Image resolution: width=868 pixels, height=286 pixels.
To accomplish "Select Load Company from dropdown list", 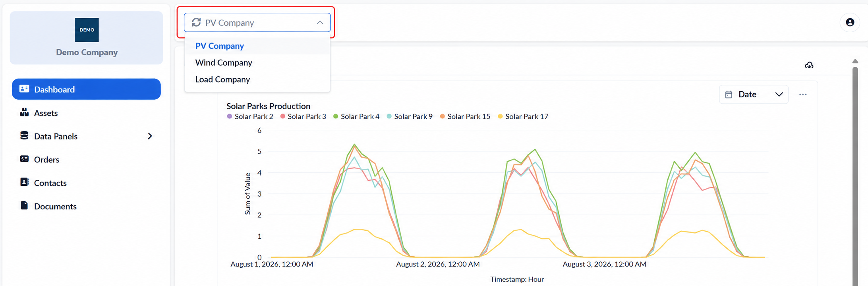I will 257,79.
